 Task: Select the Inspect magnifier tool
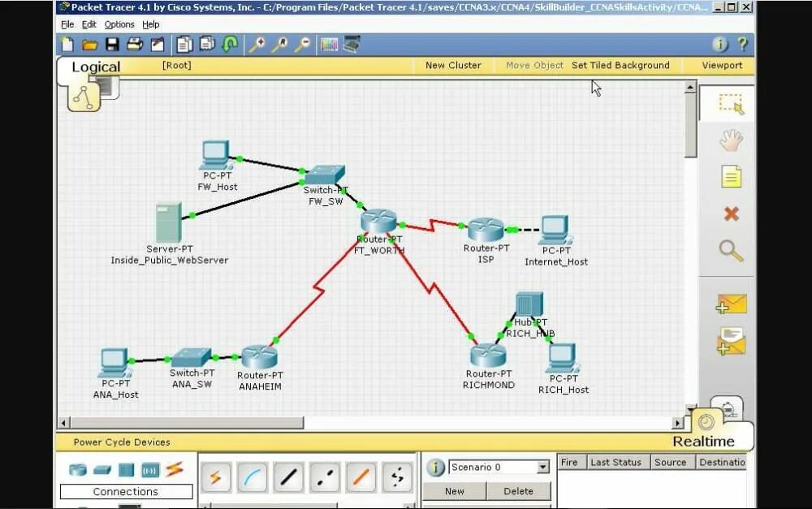coord(732,251)
